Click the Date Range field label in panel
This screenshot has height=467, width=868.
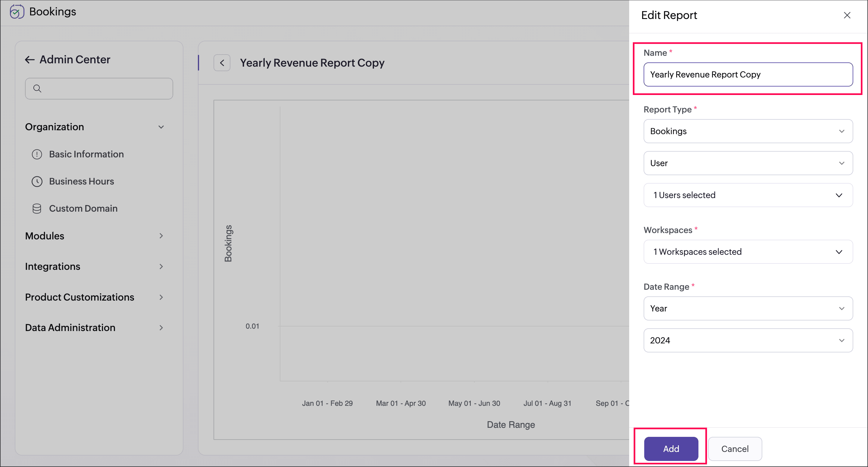[666, 287]
